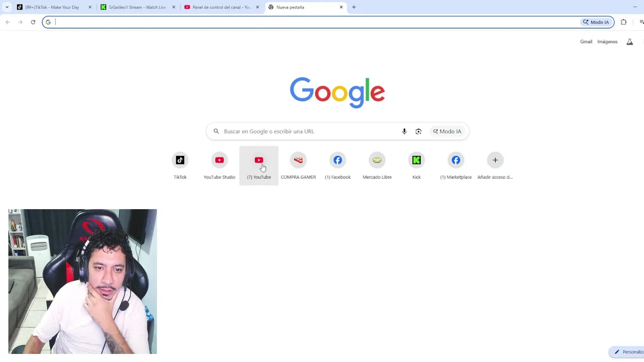Image resolution: width=644 pixels, height=362 pixels.
Task: Open the COMPRA GAMER shortcut
Action: [x=298, y=165]
